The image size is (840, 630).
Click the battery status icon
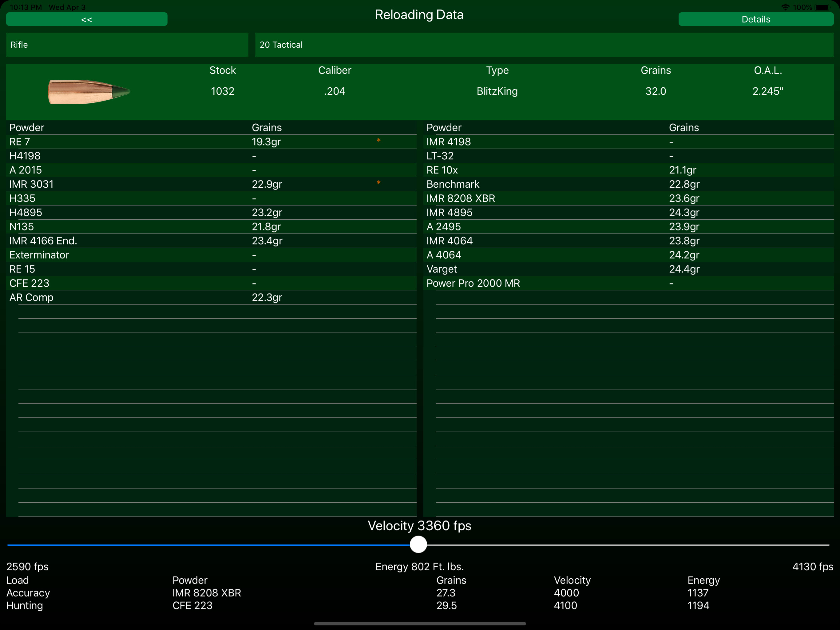pos(822,7)
